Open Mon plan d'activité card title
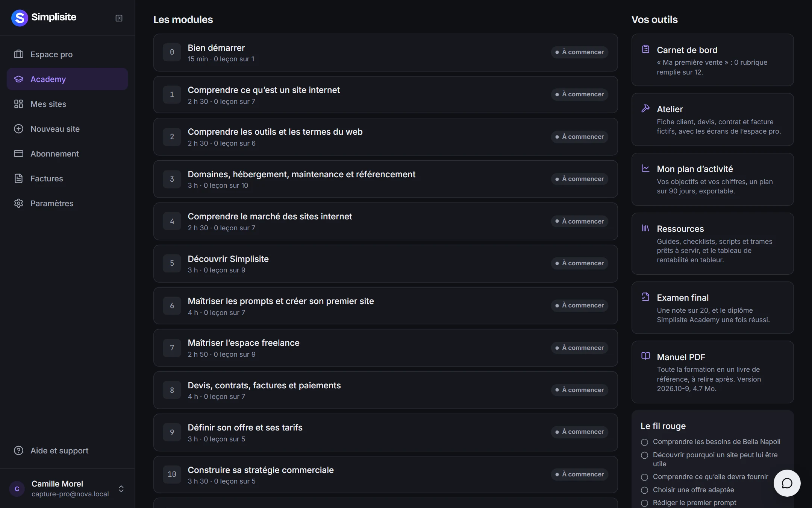 point(695,169)
